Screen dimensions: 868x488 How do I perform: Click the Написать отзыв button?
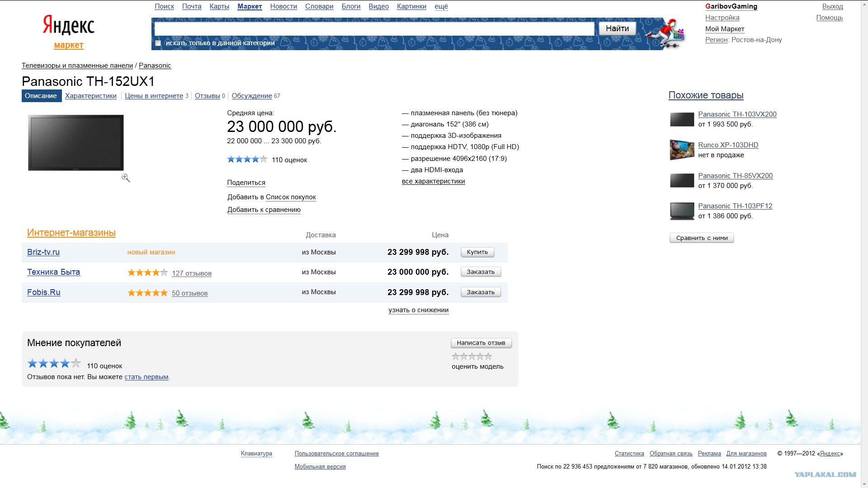point(481,343)
